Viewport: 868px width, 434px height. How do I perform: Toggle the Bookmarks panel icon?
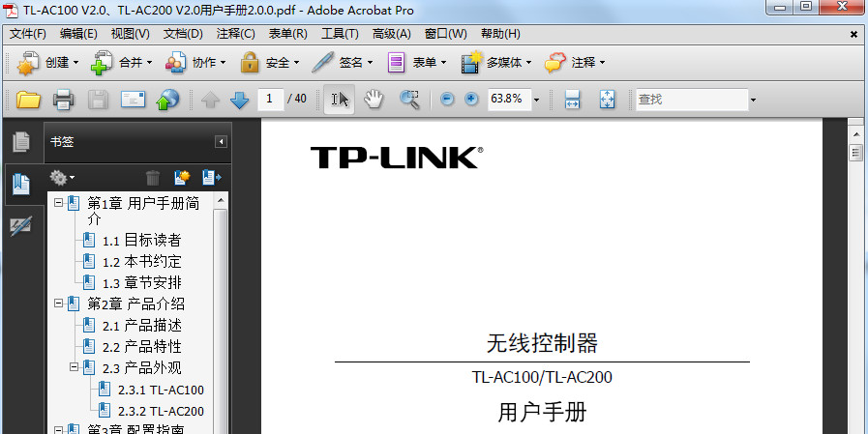[x=21, y=184]
